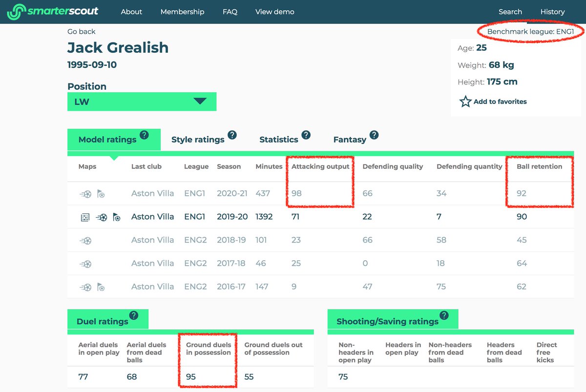
Task: Open the Position dropdown showing LW
Action: [x=142, y=102]
